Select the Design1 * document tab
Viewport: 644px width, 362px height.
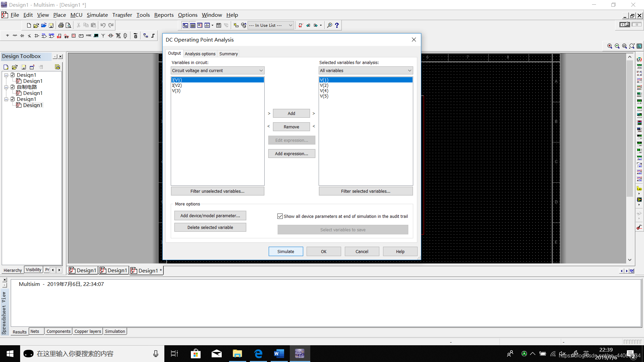tap(147, 270)
